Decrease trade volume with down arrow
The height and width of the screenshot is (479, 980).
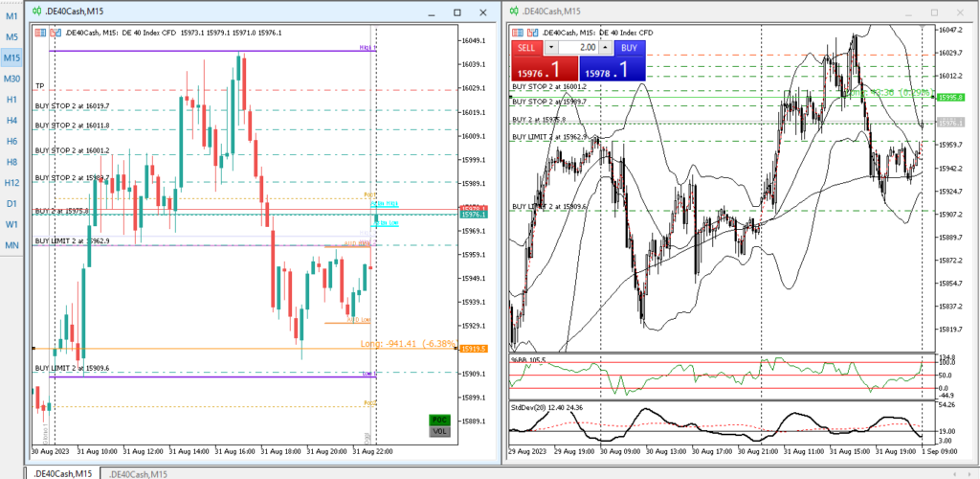[x=550, y=48]
